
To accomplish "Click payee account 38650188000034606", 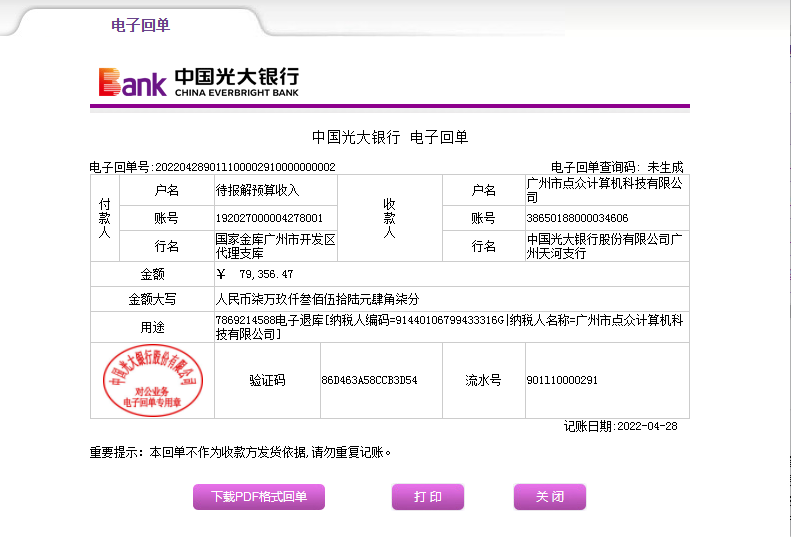I will pyautogui.click(x=577, y=218).
